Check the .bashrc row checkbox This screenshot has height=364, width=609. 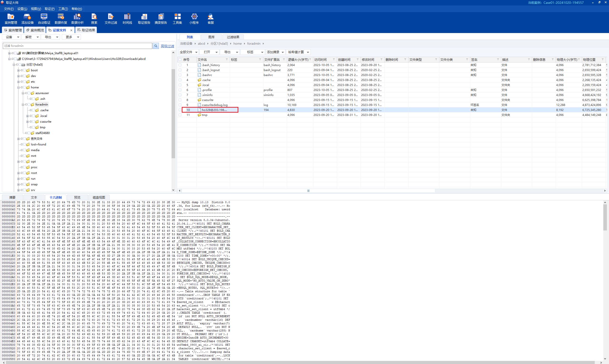pyautogui.click(x=180, y=75)
